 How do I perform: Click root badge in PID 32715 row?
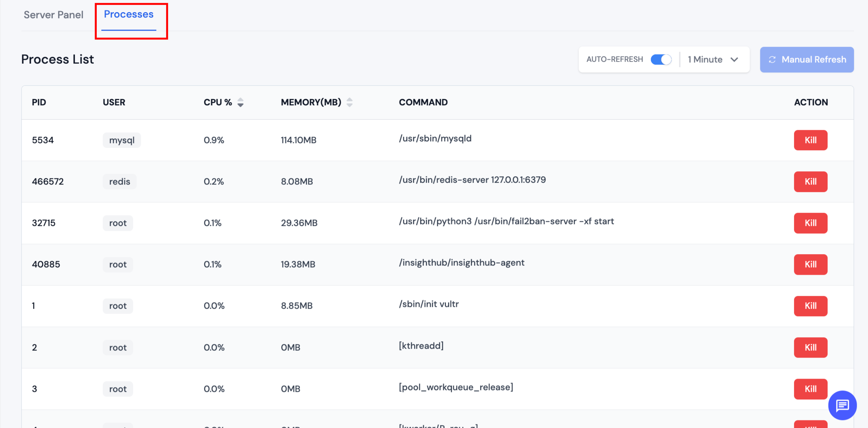[x=118, y=223]
